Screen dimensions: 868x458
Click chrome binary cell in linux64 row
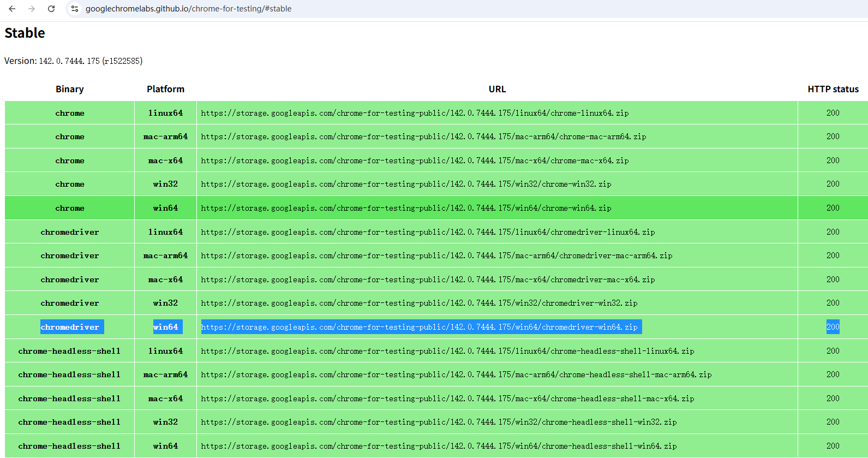pos(70,113)
